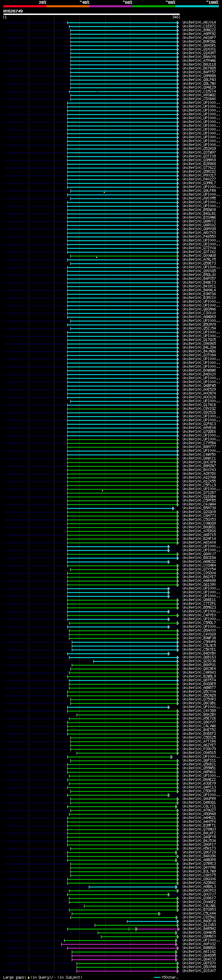Image resolution: width=222 pixels, height=980 pixels.
Task: Click the cyan alignment bar for UniRef100_B5M739
Action: [121, 508]
